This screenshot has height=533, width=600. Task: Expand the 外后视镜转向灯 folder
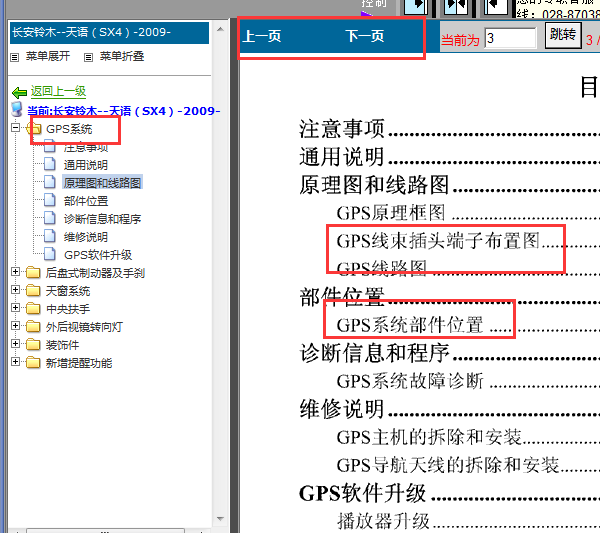(x=15, y=326)
